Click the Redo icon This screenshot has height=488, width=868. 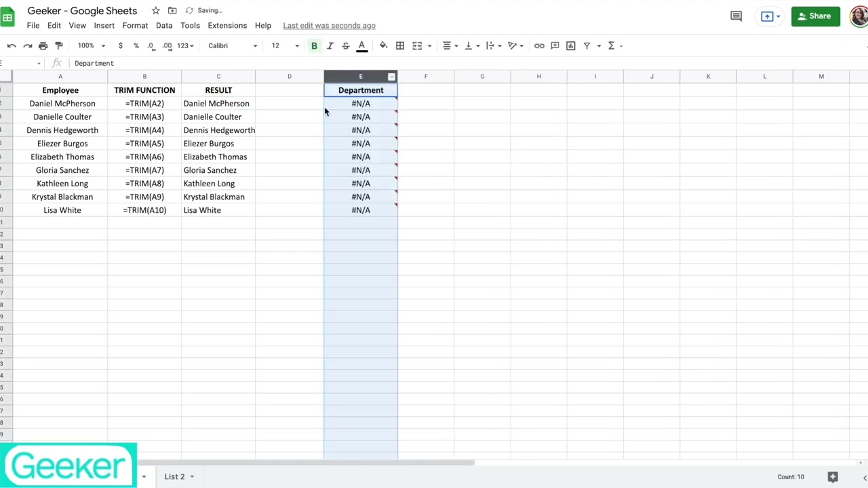[27, 45]
